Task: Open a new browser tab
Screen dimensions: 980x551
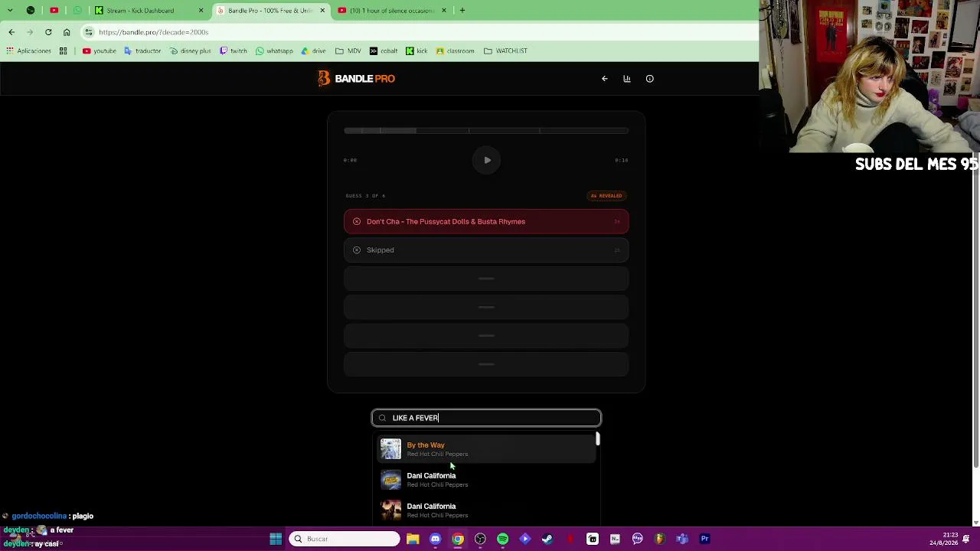Action: [462, 11]
